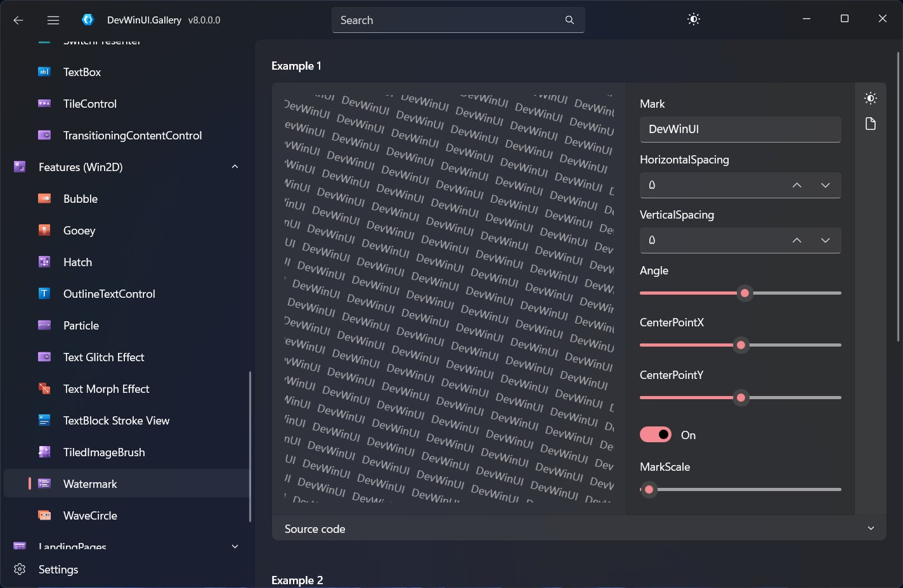Click the WaveCircle item icon
The width and height of the screenshot is (903, 588).
[44, 516]
